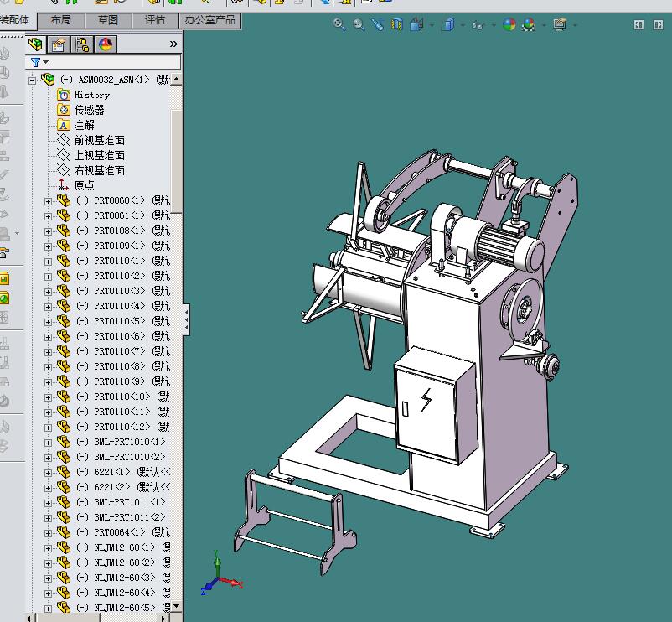672x622 pixels.
Task: Open the View Orientation dropdown arrow
Action: point(432,25)
